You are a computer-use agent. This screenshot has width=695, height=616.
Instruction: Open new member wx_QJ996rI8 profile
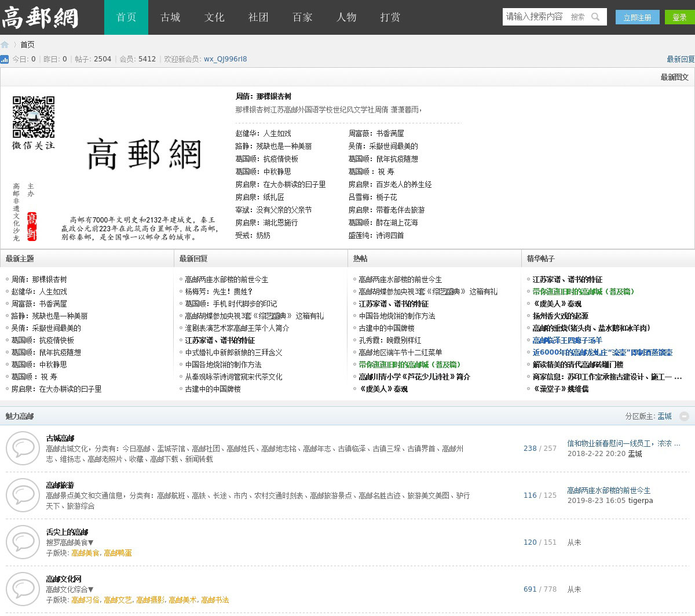click(x=225, y=59)
